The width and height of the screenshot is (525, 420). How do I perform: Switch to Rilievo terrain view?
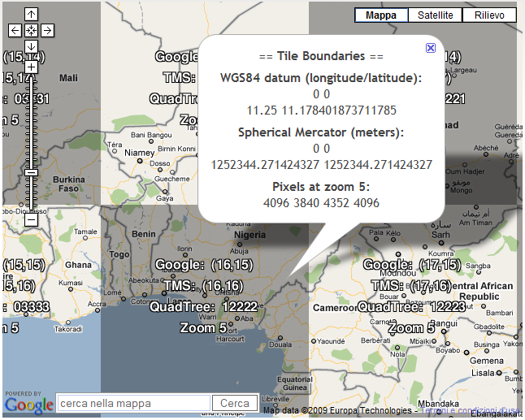489,15
